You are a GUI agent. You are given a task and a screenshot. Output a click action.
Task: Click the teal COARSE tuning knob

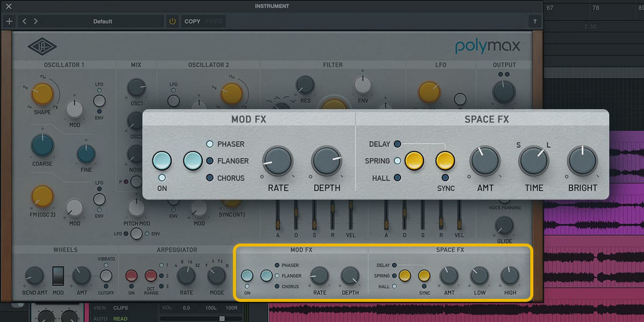[42, 145]
